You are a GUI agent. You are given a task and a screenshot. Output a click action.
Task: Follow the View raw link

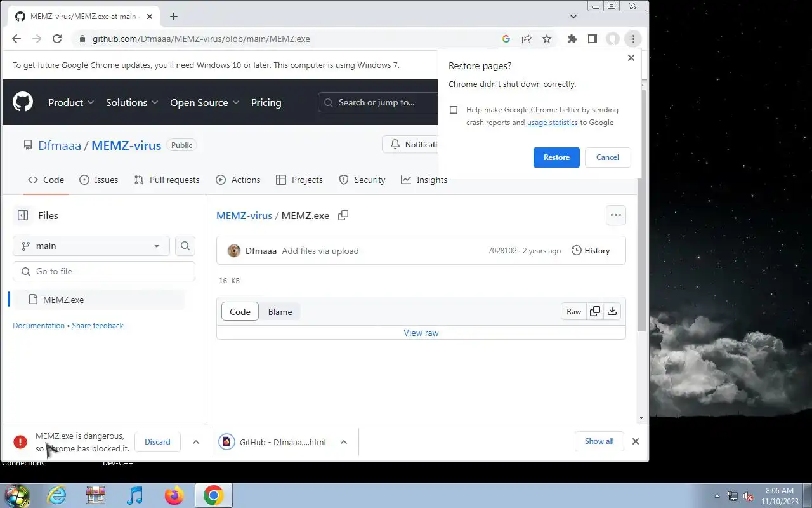coord(421,333)
